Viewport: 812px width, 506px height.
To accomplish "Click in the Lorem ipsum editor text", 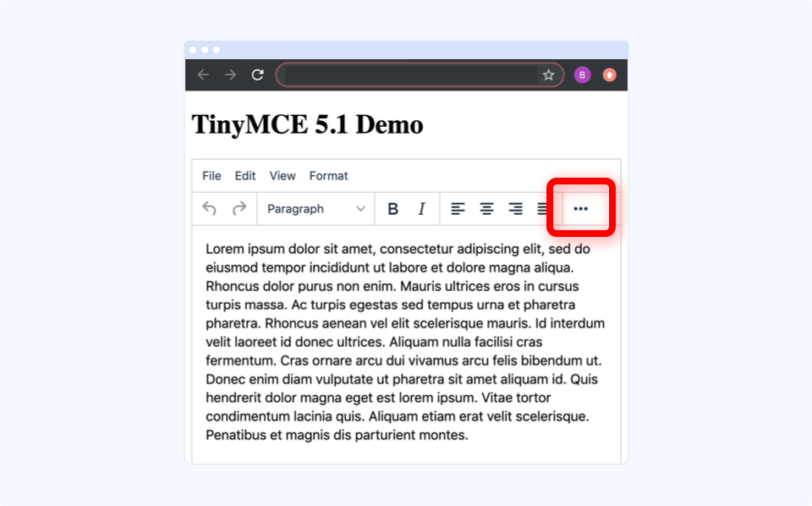I will tap(405, 342).
